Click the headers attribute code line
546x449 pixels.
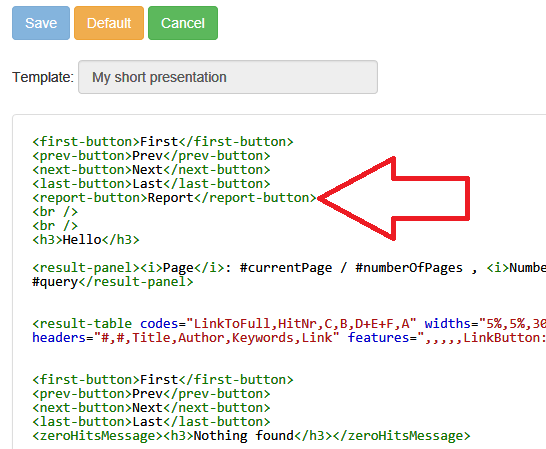(x=289, y=338)
